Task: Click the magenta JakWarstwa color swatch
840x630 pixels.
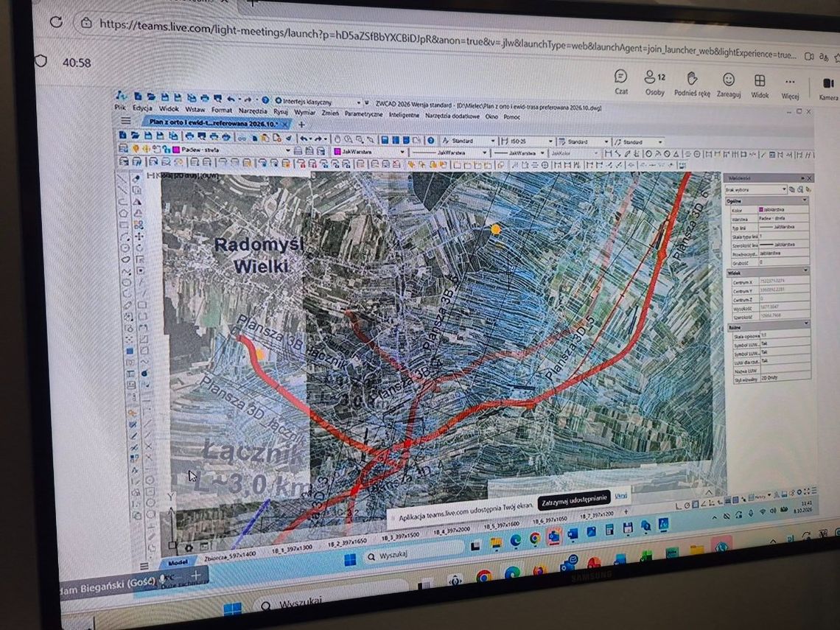Action: [x=337, y=152]
